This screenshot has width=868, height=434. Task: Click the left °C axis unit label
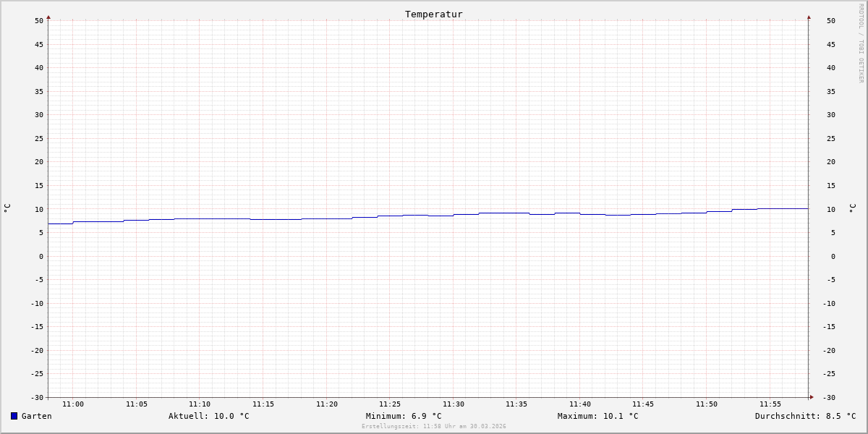[x=7, y=208]
